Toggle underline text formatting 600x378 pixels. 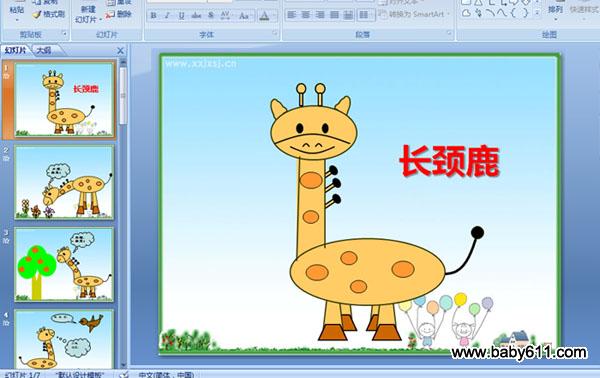pos(181,16)
